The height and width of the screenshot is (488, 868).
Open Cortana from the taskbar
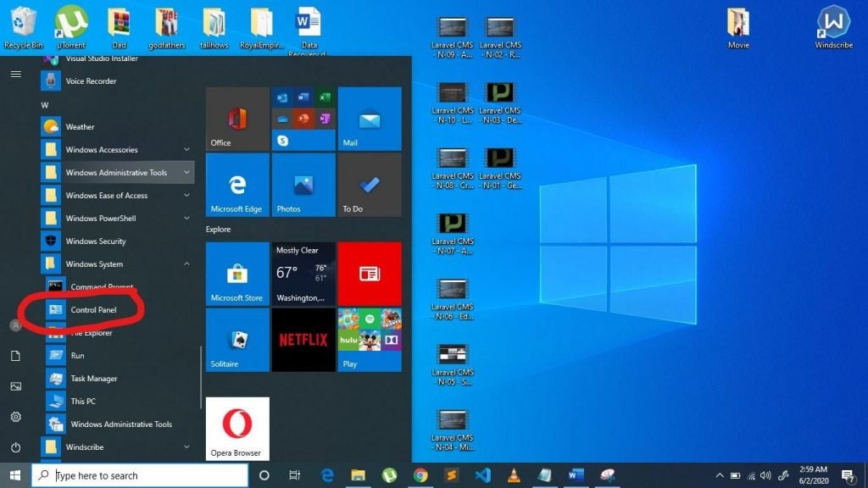coord(264,475)
